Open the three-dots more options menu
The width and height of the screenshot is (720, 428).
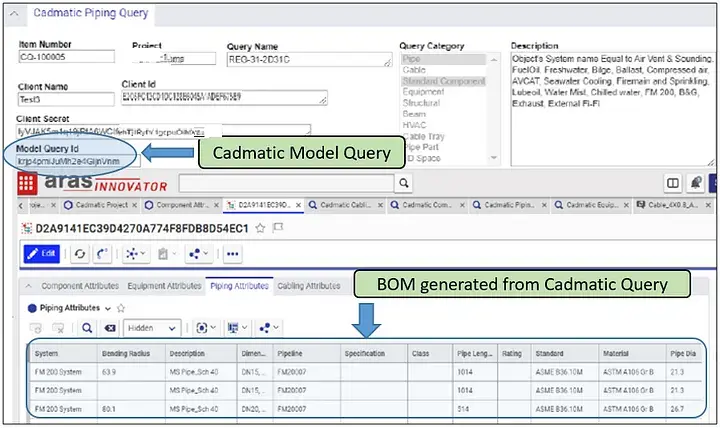(232, 253)
